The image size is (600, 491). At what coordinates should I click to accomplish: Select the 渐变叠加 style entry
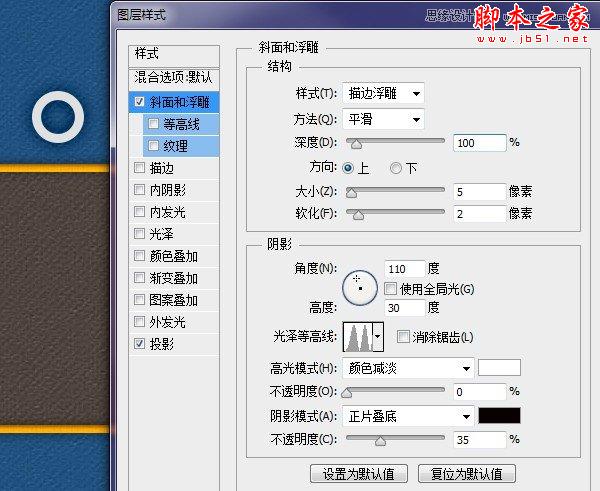[x=174, y=277]
